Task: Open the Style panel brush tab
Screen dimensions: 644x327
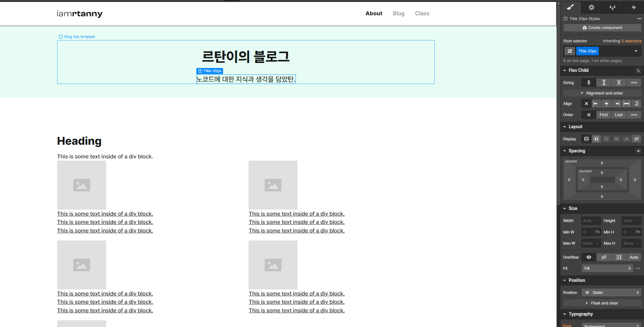Action: (570, 7)
